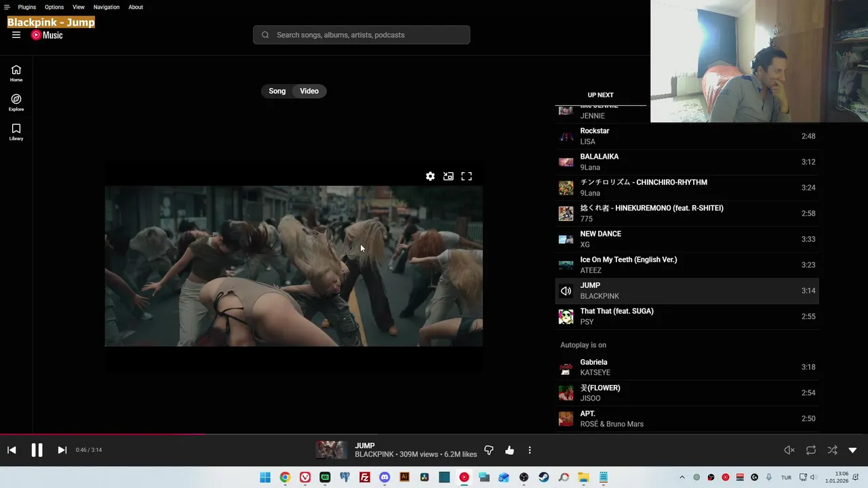Open Vivaldi browser from the taskbar
The height and width of the screenshot is (488, 868).
305,477
